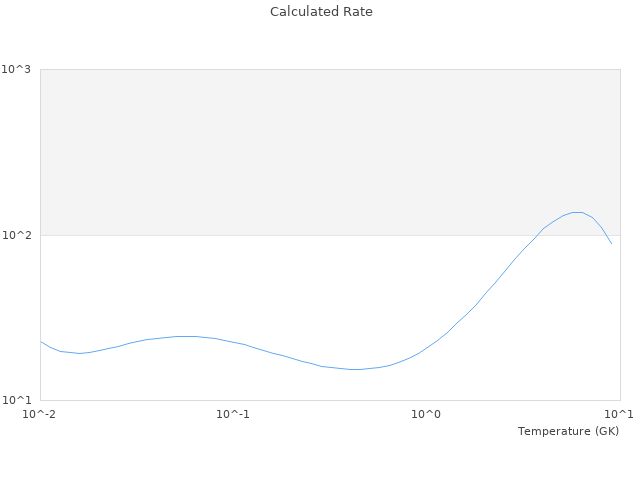Click the right end point of the curve
Screen dimensions: 640x480
pyautogui.click(x=611, y=243)
